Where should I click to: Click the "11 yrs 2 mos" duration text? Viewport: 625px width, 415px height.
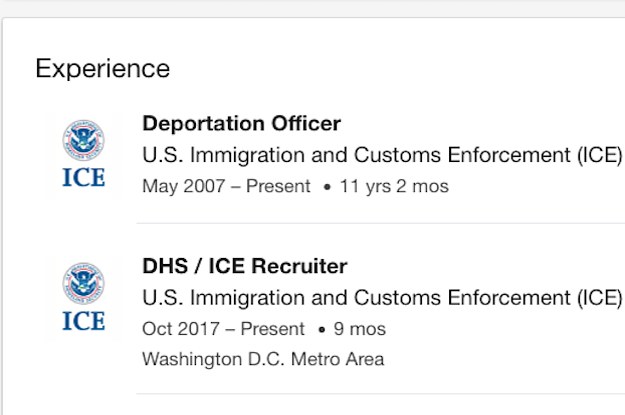[x=394, y=186]
